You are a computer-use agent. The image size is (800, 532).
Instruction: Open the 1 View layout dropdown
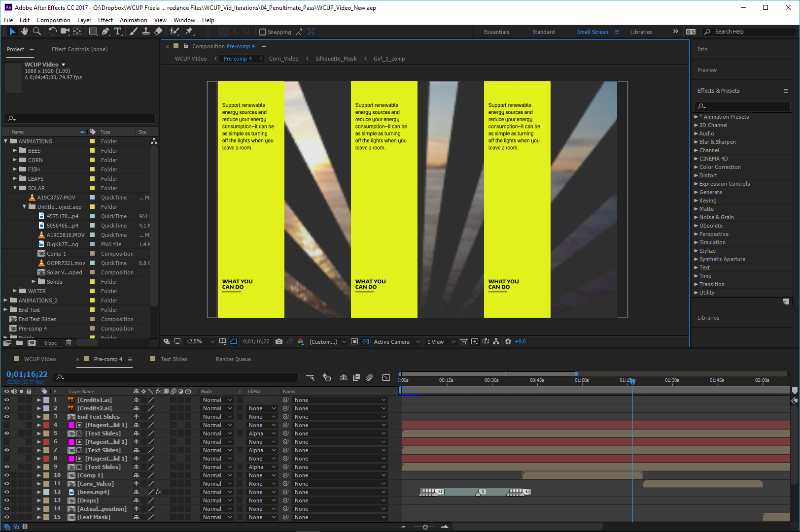coord(441,341)
